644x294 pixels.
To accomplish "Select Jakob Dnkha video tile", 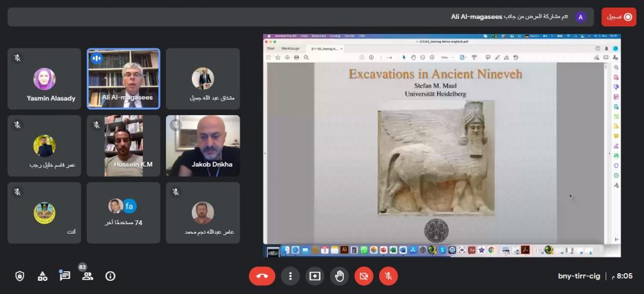I will pos(203,145).
